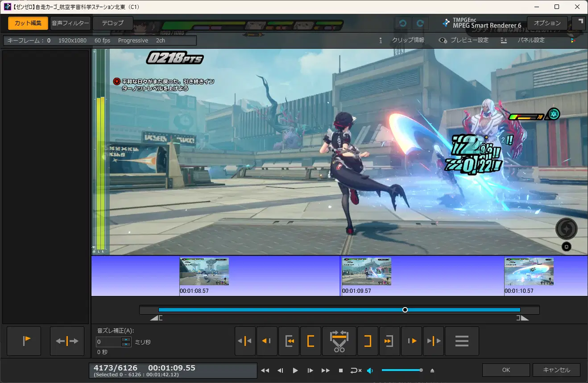Viewport: 588px width, 383px height.
Task: Set selection start bracket
Action: pyautogui.click(x=311, y=341)
